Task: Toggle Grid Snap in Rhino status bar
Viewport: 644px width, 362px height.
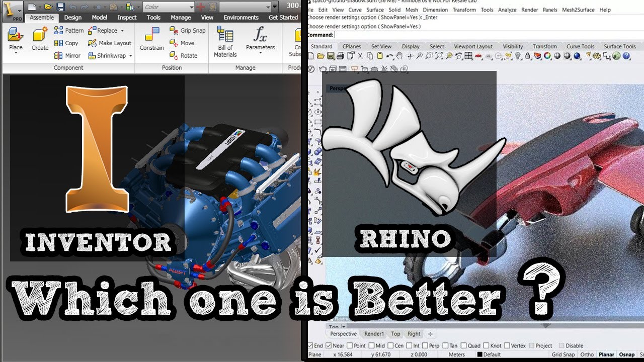Action: pyautogui.click(x=563, y=354)
